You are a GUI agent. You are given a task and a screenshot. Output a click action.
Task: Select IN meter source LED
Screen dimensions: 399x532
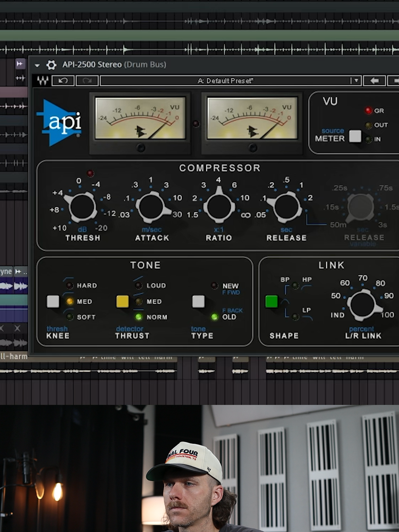pyautogui.click(x=368, y=139)
